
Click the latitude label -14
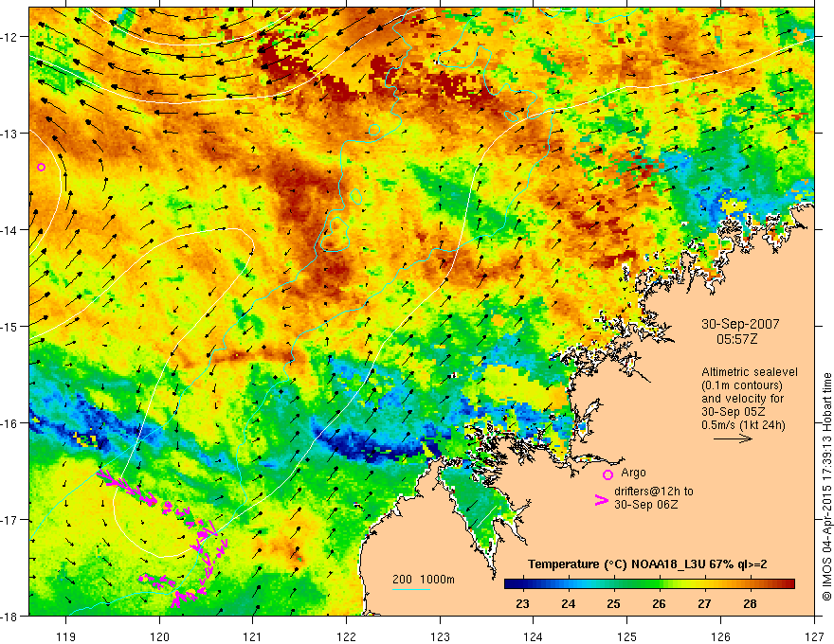pyautogui.click(x=9, y=230)
